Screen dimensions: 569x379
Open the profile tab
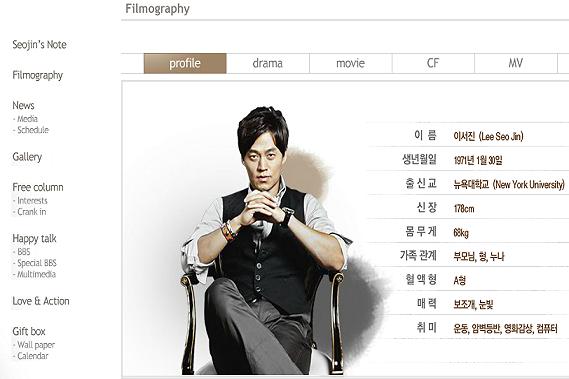[185, 63]
